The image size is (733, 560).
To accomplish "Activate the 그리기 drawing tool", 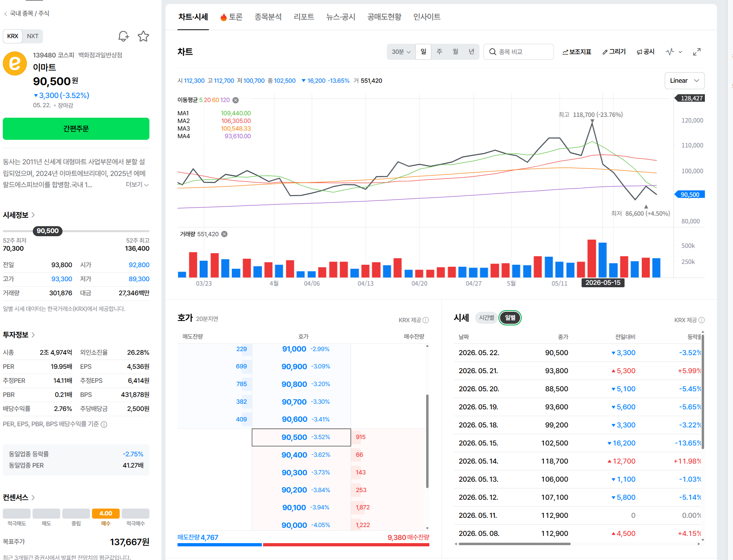I will click(614, 52).
